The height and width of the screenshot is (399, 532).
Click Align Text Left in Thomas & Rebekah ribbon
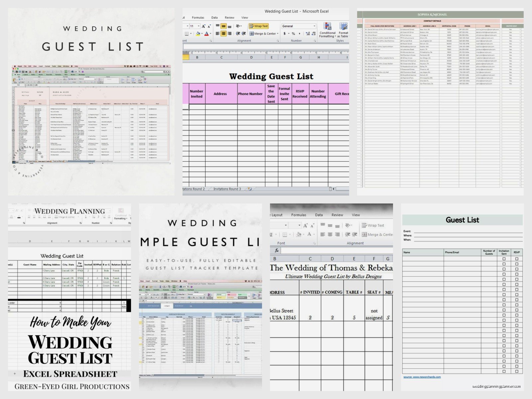pos(323,234)
